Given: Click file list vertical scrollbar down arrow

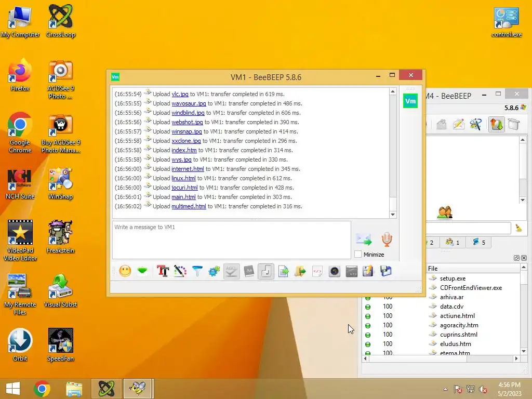Looking at the screenshot, I should [x=524, y=351].
